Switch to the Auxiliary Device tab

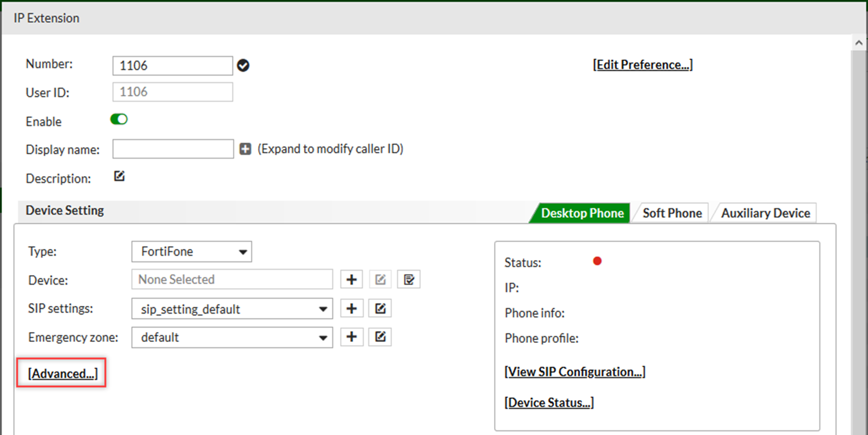[x=765, y=213]
